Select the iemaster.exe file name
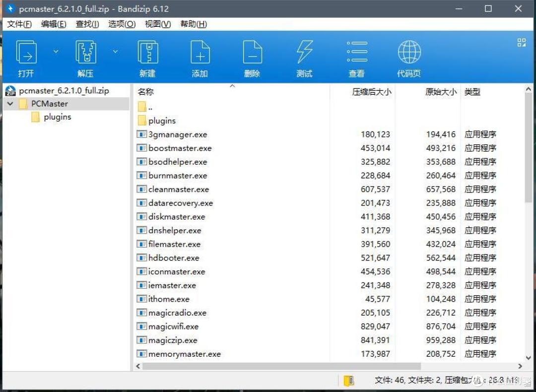This screenshot has width=536, height=392. pos(172,285)
